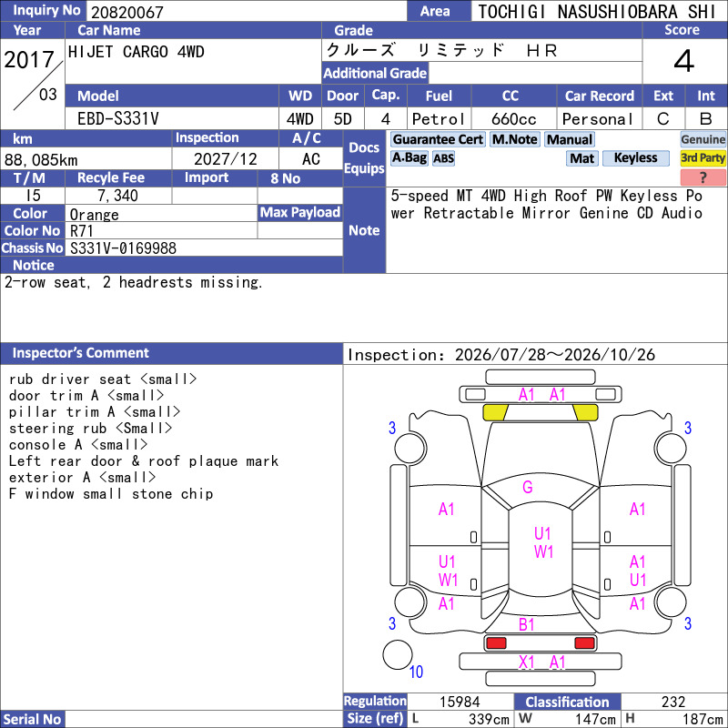Click the Chassis No label
Screen dimensions: 728x728
click(x=32, y=248)
